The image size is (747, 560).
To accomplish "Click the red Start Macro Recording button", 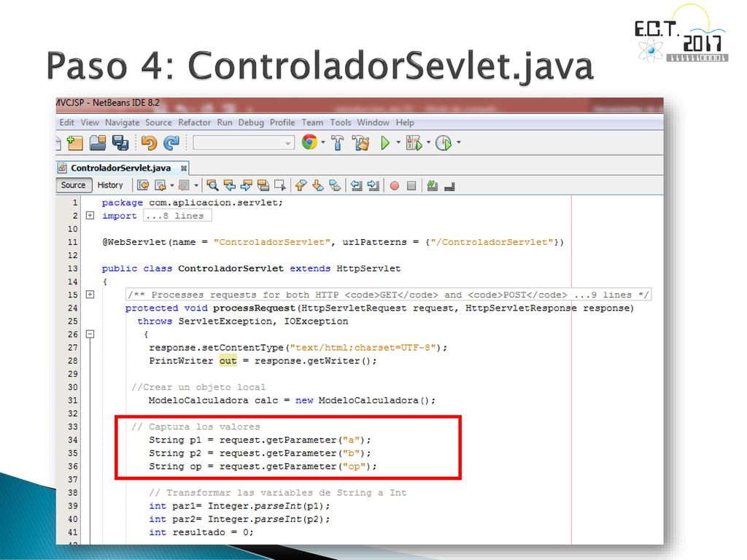I will (395, 186).
